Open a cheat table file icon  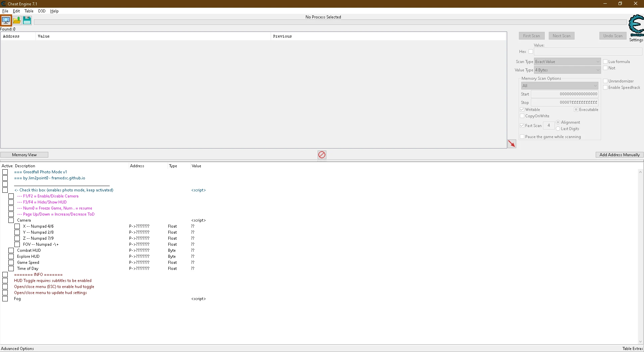(17, 20)
